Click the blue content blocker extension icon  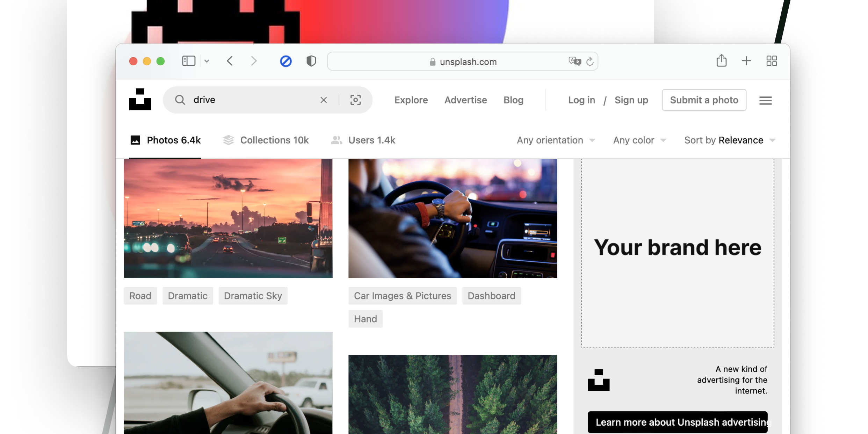click(x=285, y=62)
